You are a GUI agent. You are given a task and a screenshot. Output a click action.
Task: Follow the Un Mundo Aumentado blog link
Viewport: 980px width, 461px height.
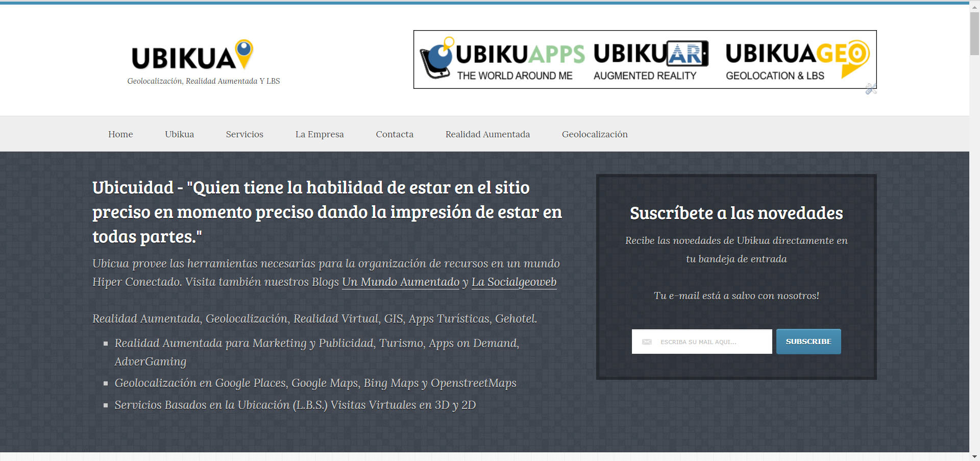(401, 282)
